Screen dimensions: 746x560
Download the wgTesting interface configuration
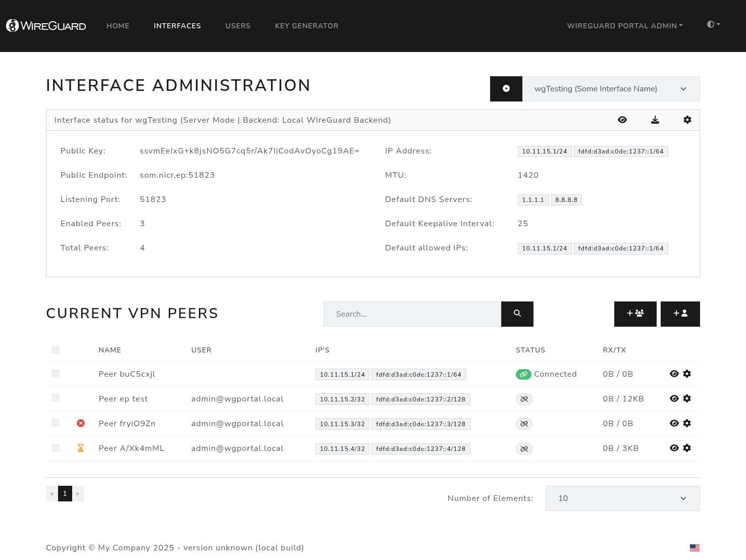coord(655,120)
